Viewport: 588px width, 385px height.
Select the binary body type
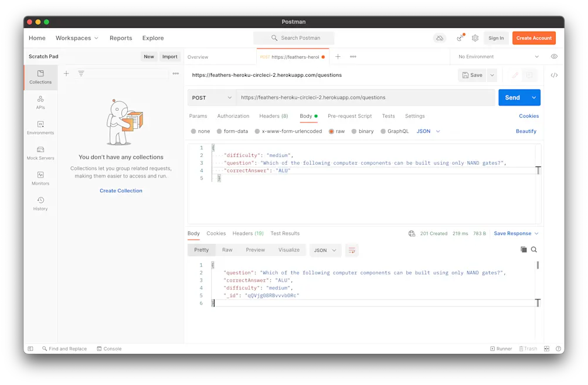point(362,131)
